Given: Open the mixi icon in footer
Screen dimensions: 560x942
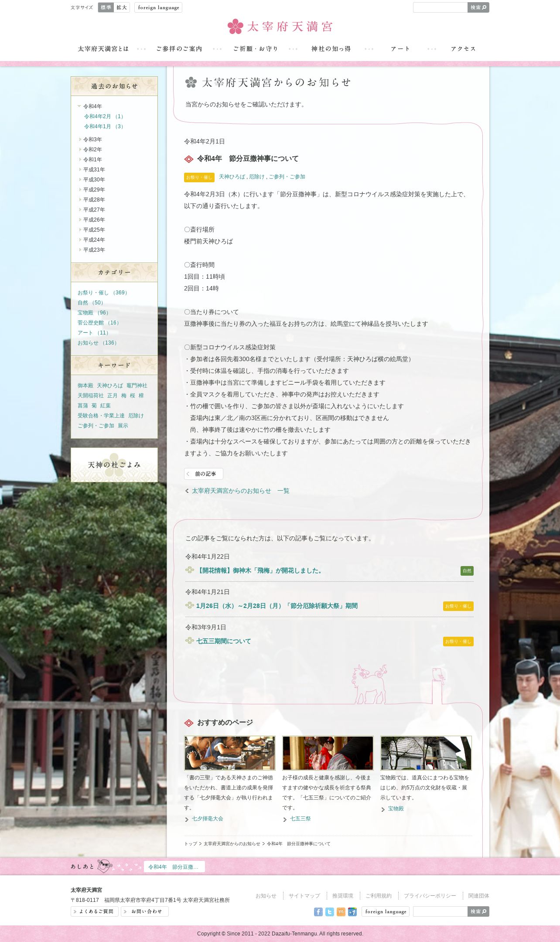Looking at the screenshot, I should (x=341, y=912).
